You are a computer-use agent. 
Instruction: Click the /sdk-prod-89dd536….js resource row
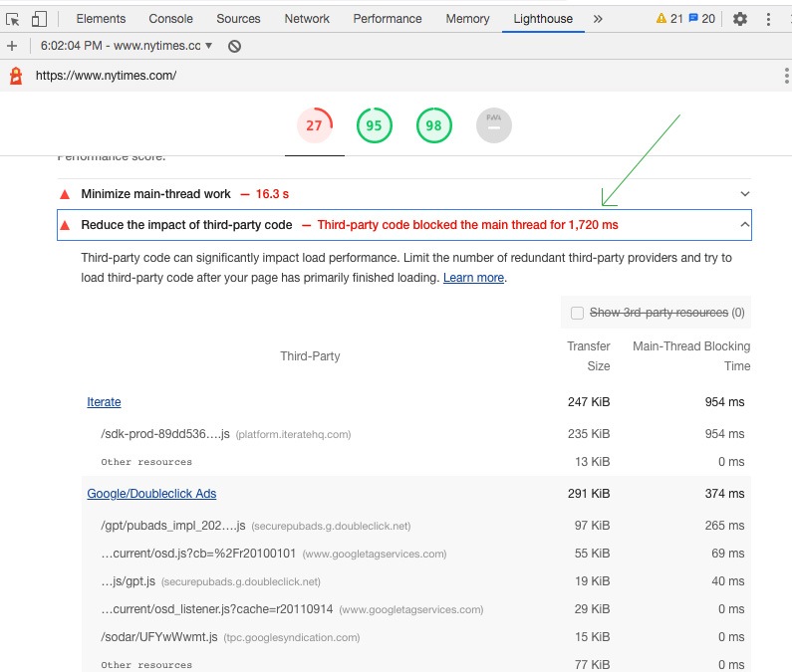point(416,434)
